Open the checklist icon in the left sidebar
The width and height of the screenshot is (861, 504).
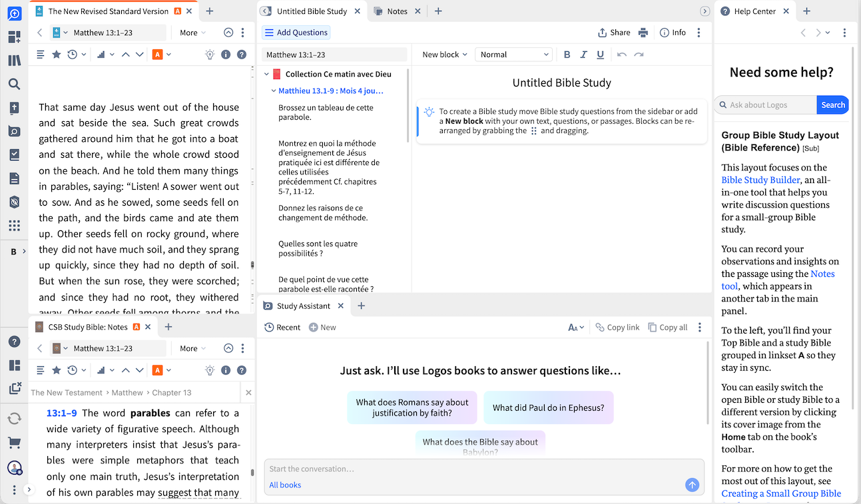(14, 154)
